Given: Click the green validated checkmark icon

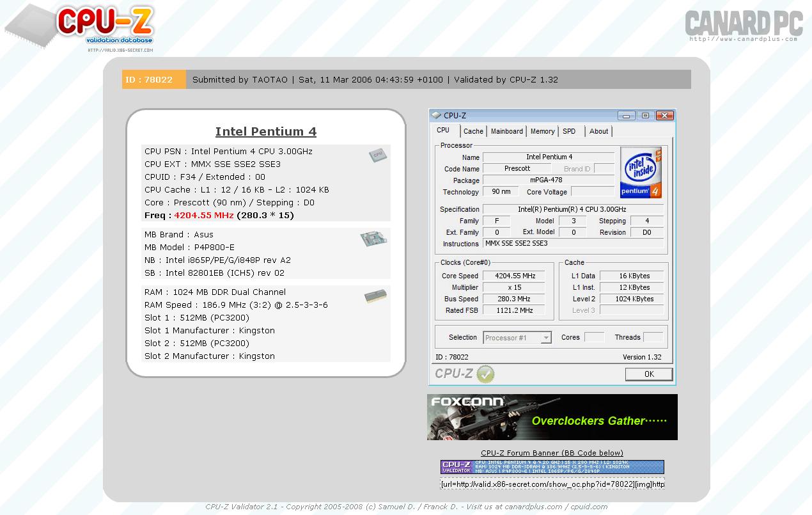Looking at the screenshot, I should 485,374.
